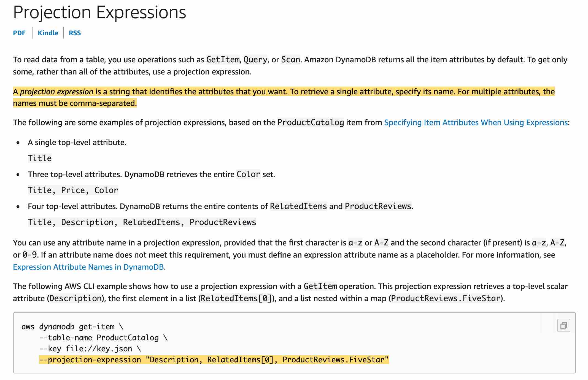The width and height of the screenshot is (588, 380).
Task: Click the standalone Title code example
Action: click(x=40, y=158)
